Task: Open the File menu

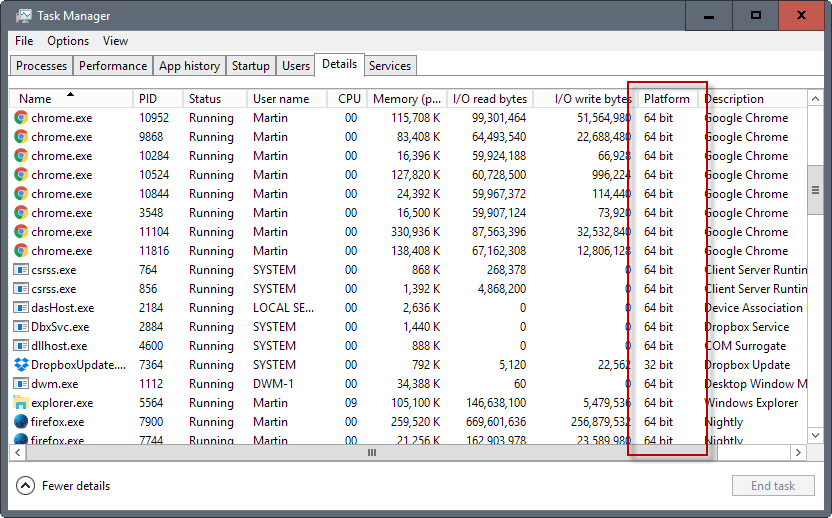Action: tap(24, 41)
